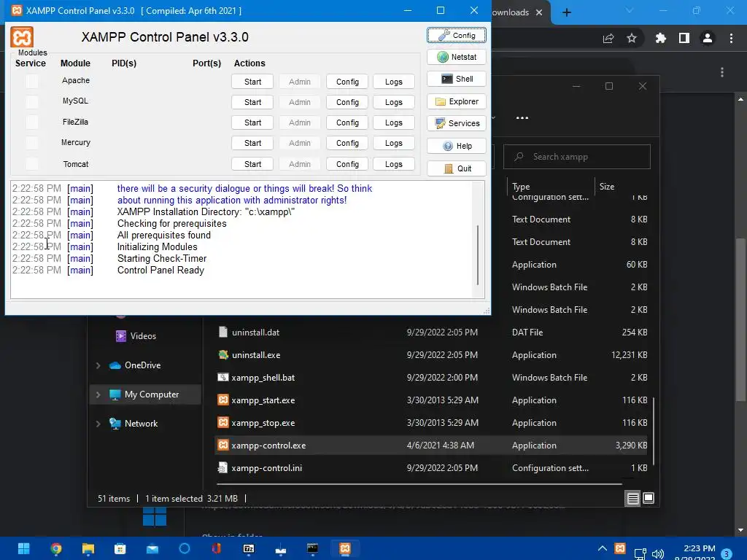Click '1 item selected 3.21 MB' status text

pyautogui.click(x=192, y=499)
